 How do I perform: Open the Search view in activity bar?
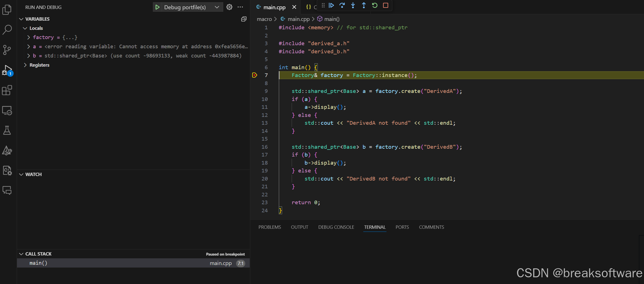click(x=7, y=30)
